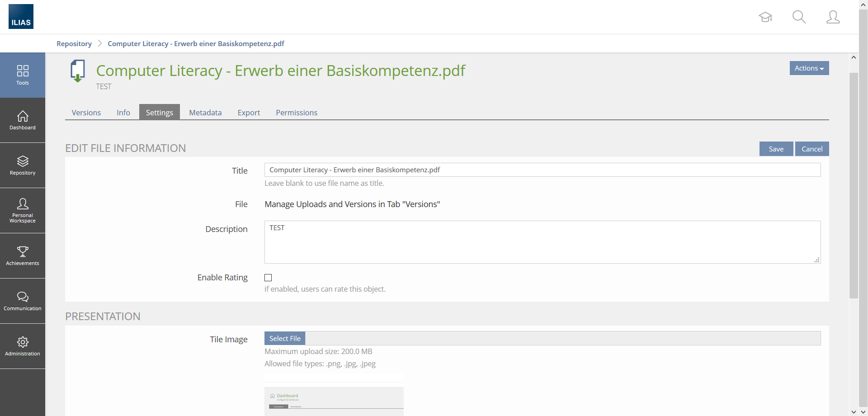Expand the Actions dropdown
Viewport: 868px width, 416px height.
coord(809,68)
